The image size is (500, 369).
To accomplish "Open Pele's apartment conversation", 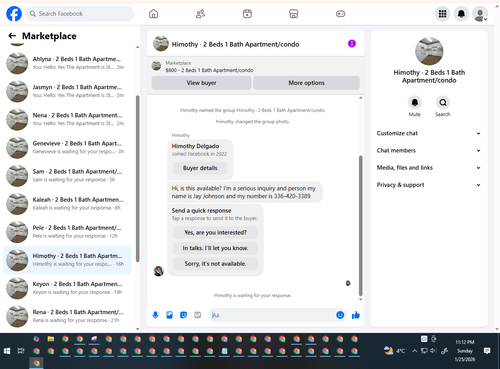I will (x=67, y=232).
